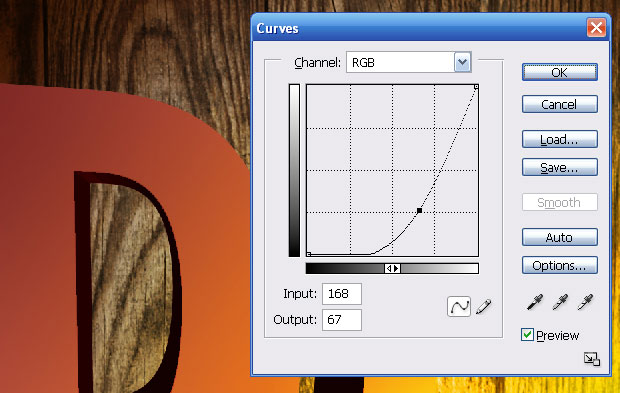Image resolution: width=620 pixels, height=393 pixels.
Task: Select the top-right curve endpoint
Action: pyautogui.click(x=476, y=87)
